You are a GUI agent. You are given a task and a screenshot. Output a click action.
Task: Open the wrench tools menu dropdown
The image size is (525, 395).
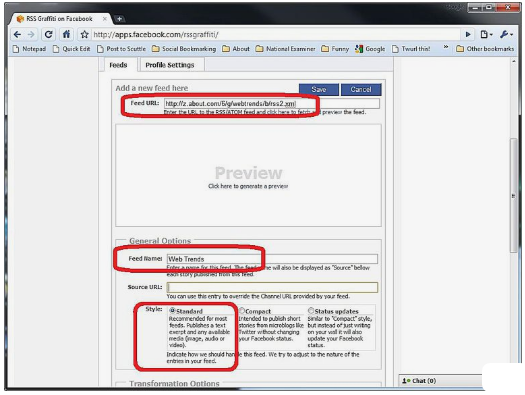click(506, 34)
